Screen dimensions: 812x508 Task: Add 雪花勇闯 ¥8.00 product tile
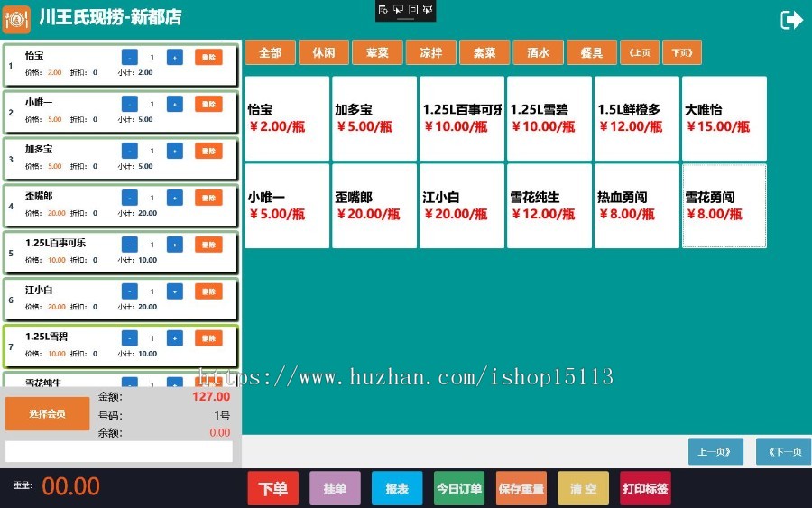coord(724,206)
